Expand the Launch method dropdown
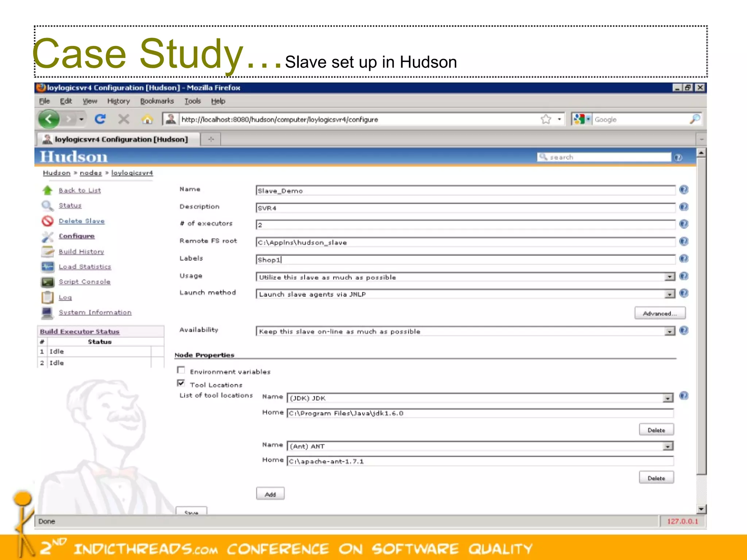This screenshot has height=560, width=747. [x=669, y=294]
